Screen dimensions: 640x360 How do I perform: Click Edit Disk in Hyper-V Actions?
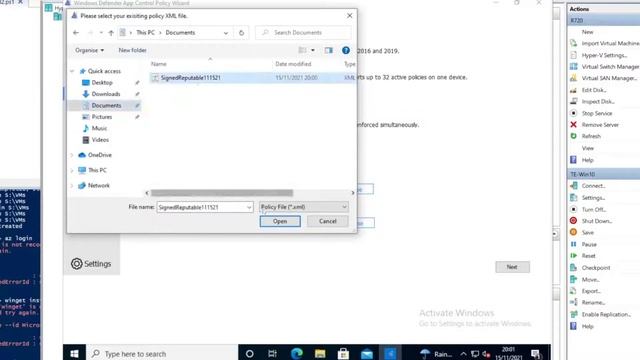[593, 90]
